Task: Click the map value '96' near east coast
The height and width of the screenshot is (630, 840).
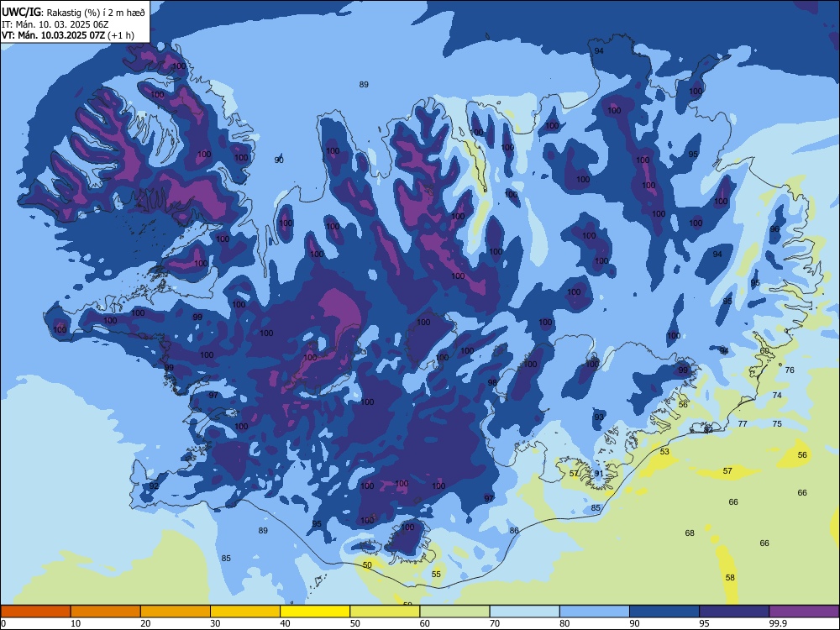Action: point(774,229)
